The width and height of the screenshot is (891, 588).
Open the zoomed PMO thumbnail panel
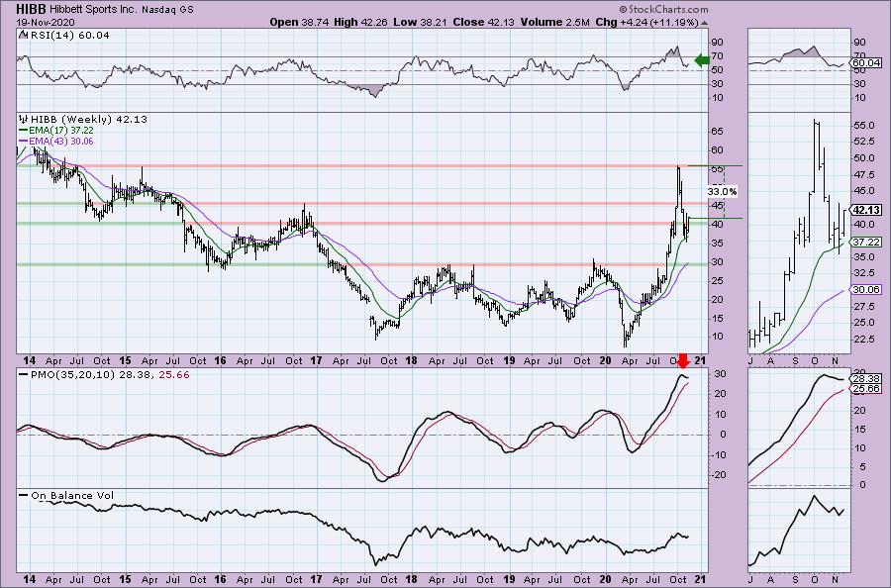click(x=800, y=428)
